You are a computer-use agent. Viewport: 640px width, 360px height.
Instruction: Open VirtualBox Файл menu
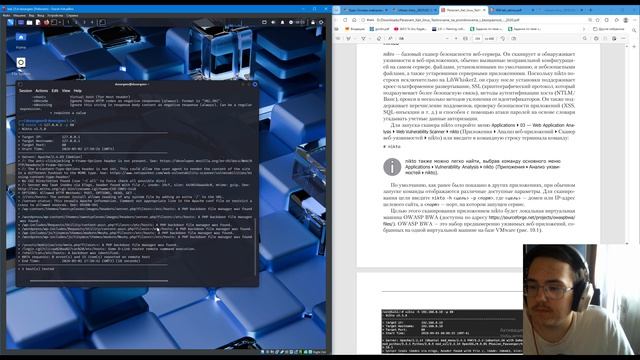coord(6,16)
